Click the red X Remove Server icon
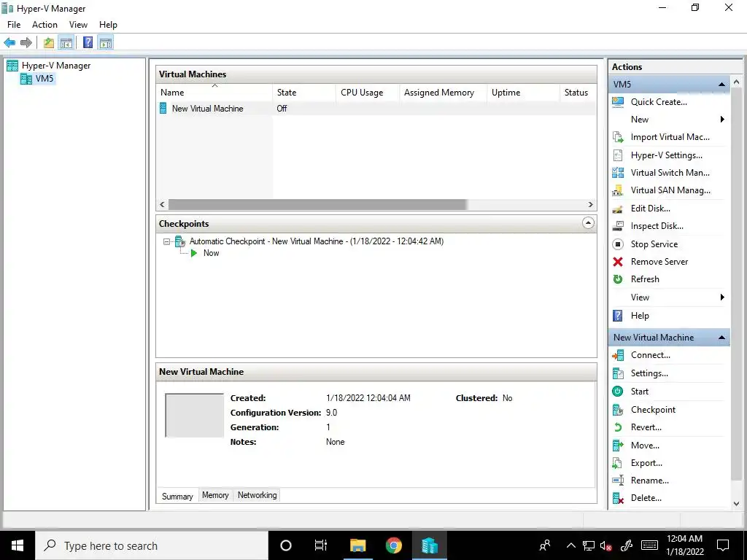Viewport: 747px width, 560px height. [618, 262]
